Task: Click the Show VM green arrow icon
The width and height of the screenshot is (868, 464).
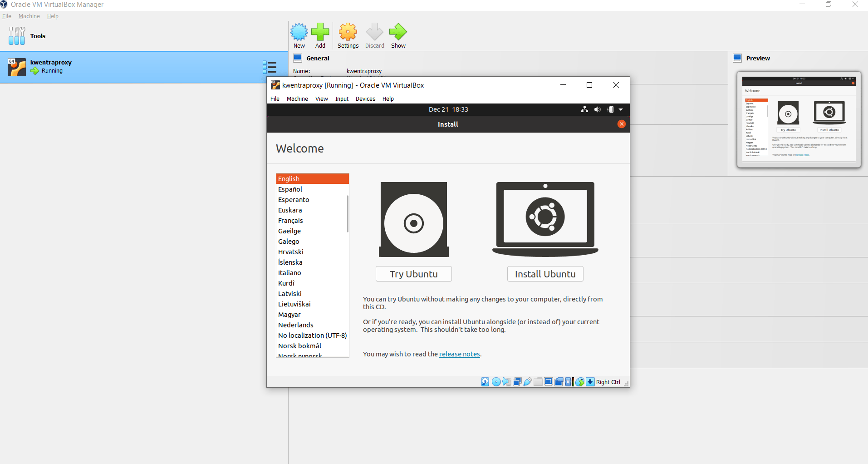Action: click(398, 32)
